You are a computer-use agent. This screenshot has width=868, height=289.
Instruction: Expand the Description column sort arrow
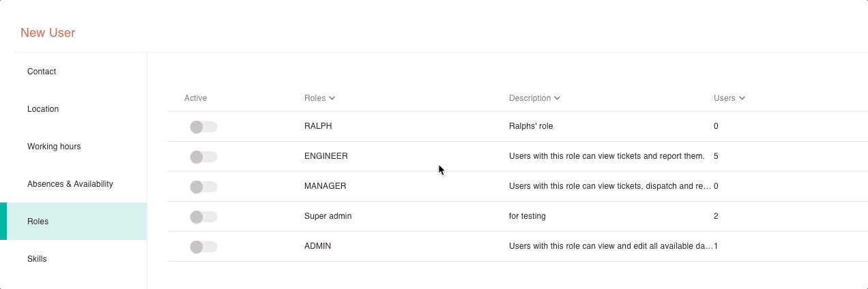[x=557, y=98]
